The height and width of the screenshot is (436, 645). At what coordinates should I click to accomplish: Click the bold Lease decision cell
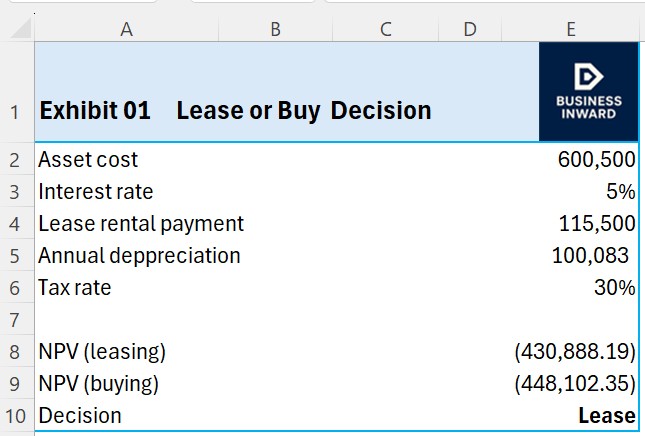[606, 416]
